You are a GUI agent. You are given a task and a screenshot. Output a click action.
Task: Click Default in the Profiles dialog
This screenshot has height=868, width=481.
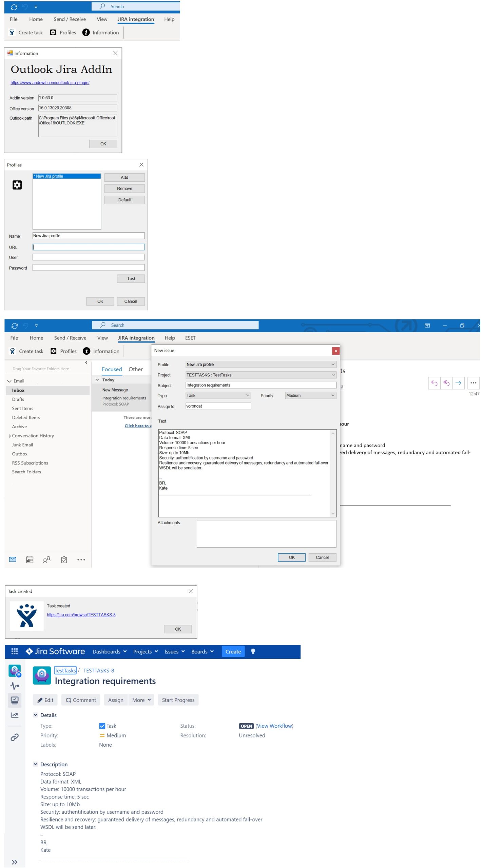[x=124, y=200]
